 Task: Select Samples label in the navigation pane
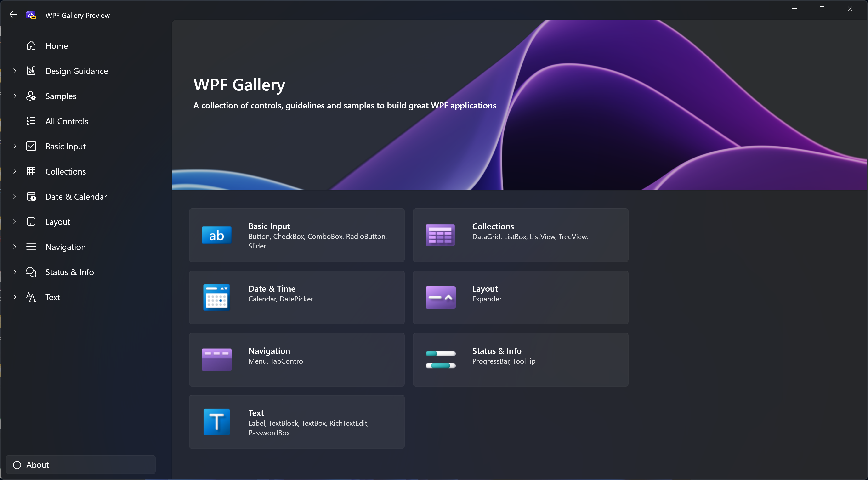[61, 96]
